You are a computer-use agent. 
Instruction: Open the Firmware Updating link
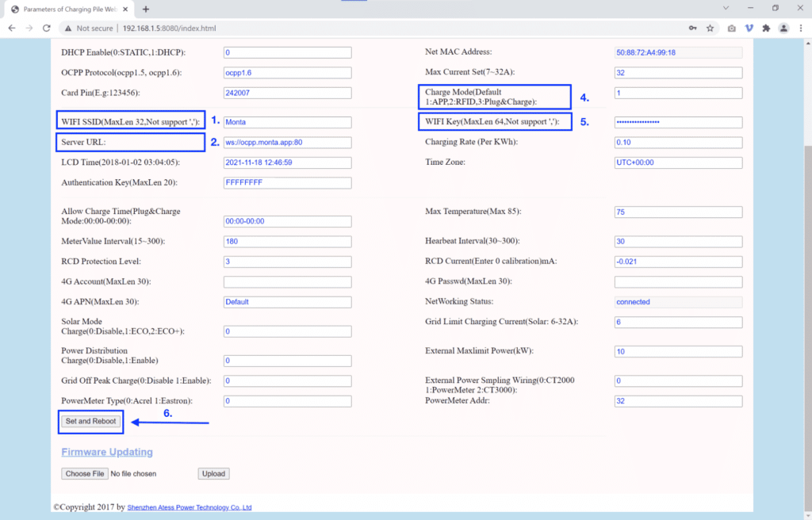pos(107,452)
